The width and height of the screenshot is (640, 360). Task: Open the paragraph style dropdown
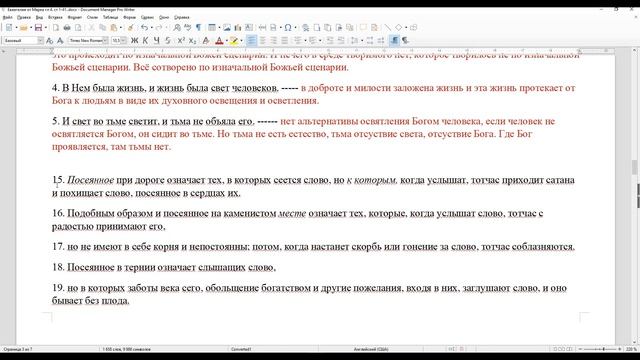40,40
